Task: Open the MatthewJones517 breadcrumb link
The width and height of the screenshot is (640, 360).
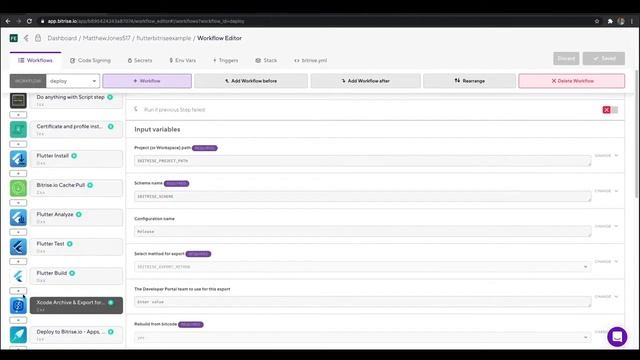Action: (x=107, y=38)
